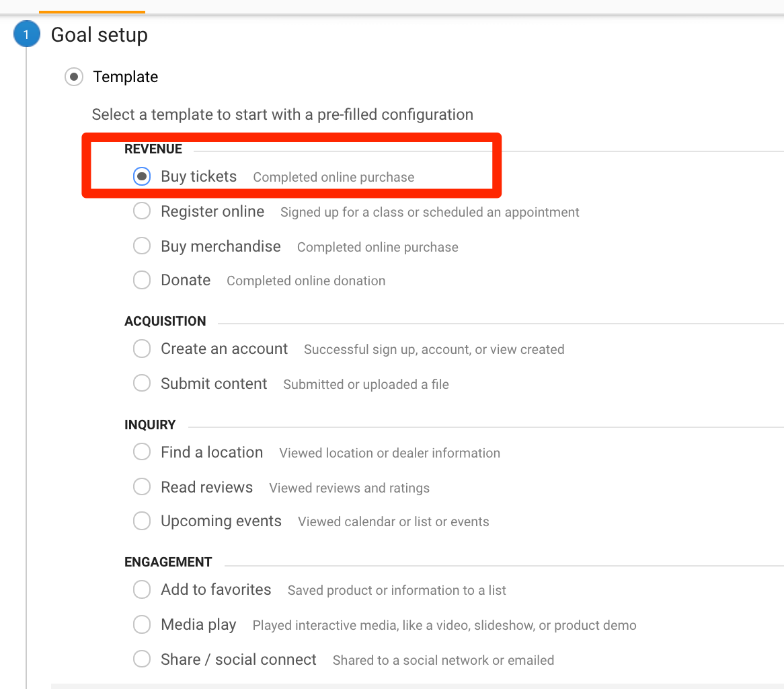Click the Buy tickets label
Image resolution: width=784 pixels, height=689 pixels.
198,177
